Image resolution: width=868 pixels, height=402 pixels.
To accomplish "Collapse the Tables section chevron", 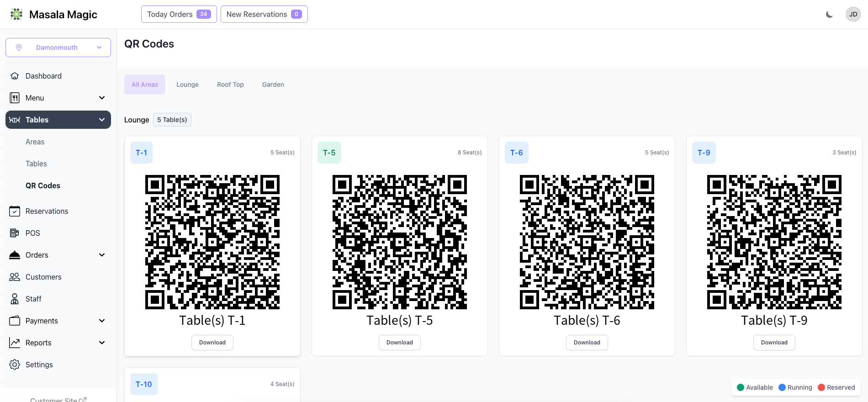I will tap(102, 120).
